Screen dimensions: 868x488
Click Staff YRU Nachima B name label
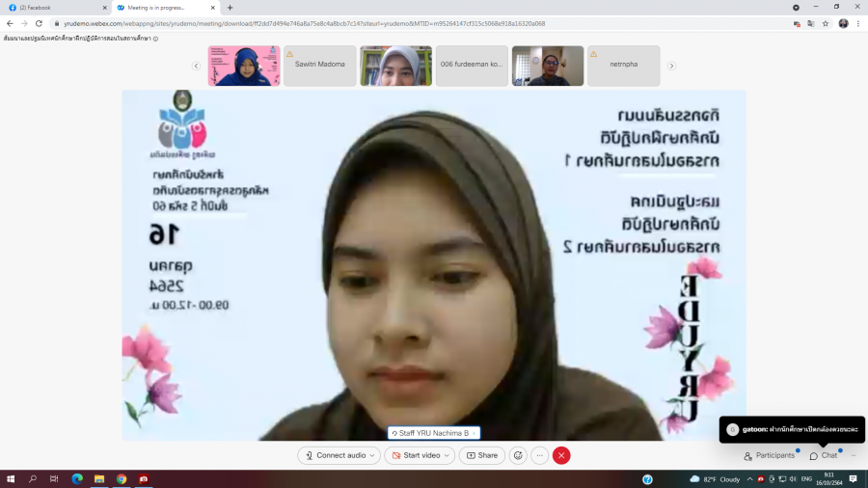click(x=433, y=433)
